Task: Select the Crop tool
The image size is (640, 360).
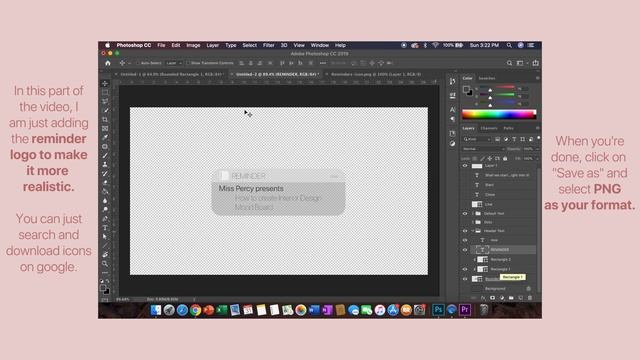Action: pyautogui.click(x=105, y=119)
